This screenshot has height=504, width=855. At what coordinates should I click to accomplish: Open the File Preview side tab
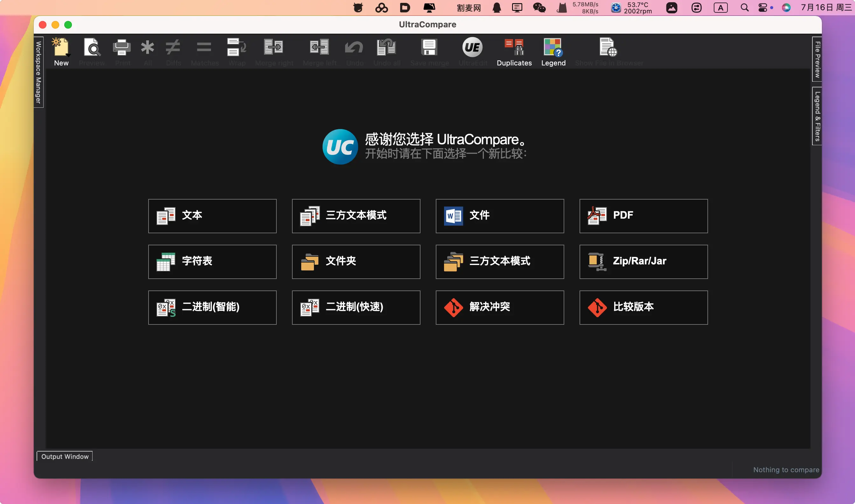tap(817, 59)
